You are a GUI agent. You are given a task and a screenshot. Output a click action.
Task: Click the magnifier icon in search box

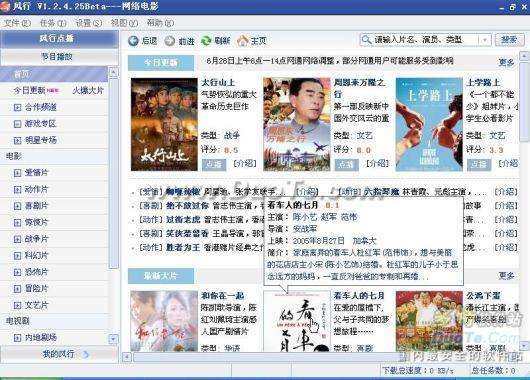click(x=366, y=40)
